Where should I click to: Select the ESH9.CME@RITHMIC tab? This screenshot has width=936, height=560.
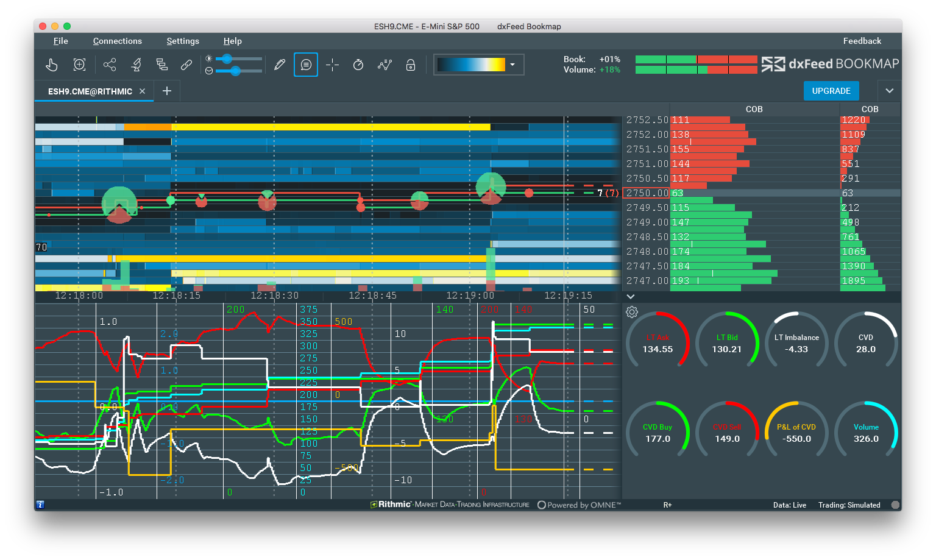[x=90, y=91]
